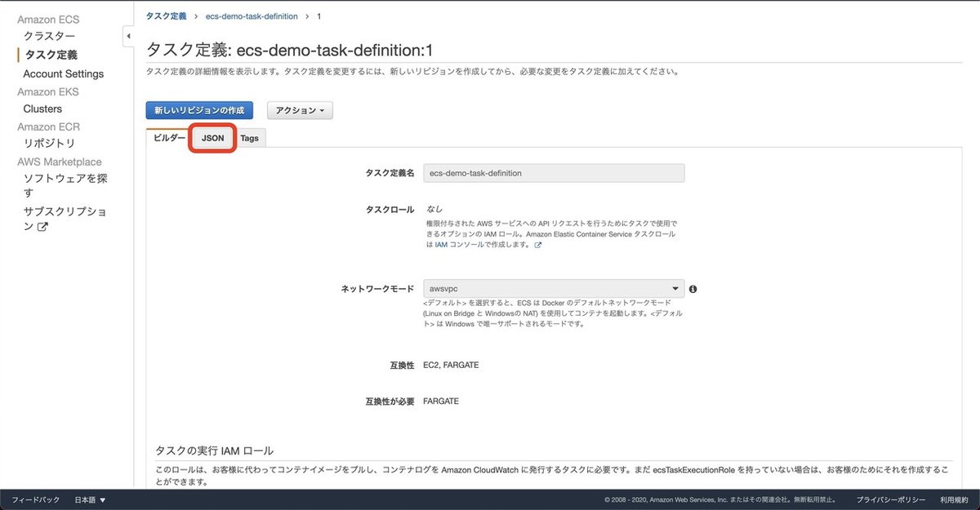This screenshot has height=510, width=980.
Task: Open the 日本語 language selector
Action: pyautogui.click(x=91, y=499)
